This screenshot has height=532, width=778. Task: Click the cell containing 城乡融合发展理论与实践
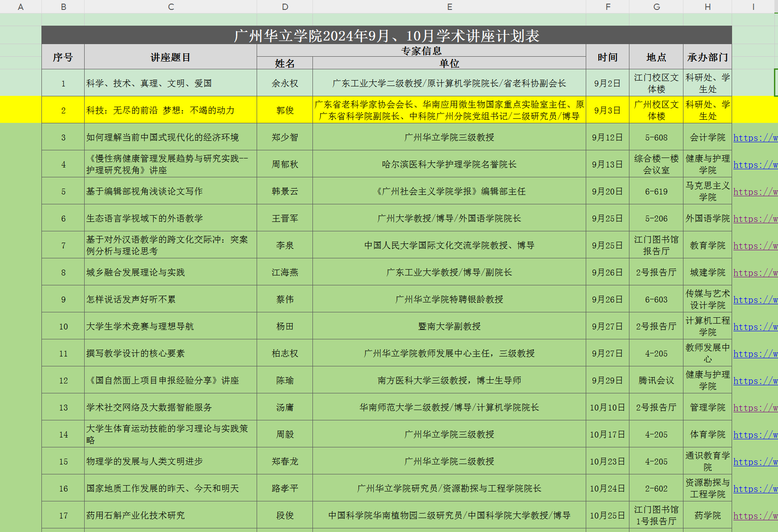[x=171, y=272]
